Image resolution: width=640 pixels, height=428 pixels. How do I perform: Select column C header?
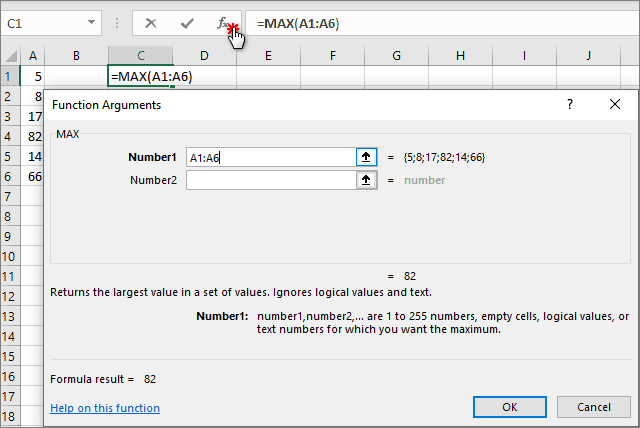pos(140,55)
